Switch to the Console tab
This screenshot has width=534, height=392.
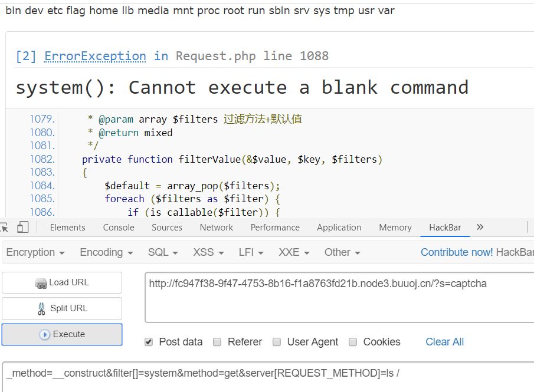119,228
